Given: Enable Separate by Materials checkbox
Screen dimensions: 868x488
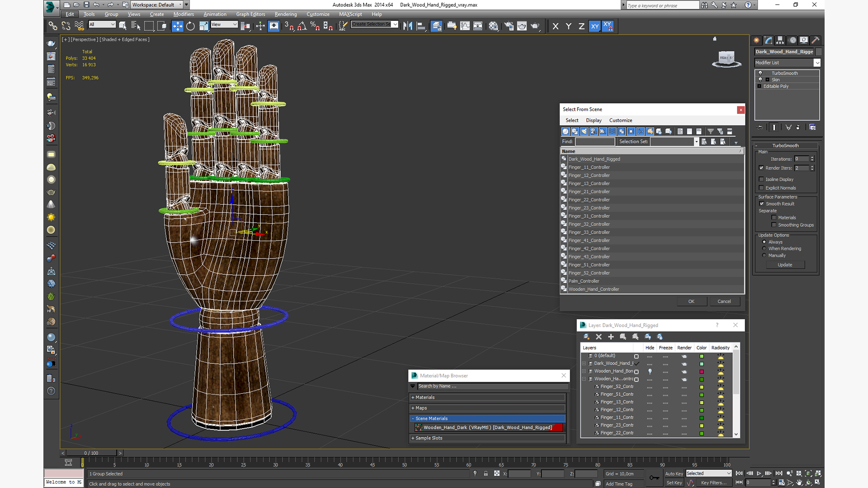Looking at the screenshot, I should point(774,218).
